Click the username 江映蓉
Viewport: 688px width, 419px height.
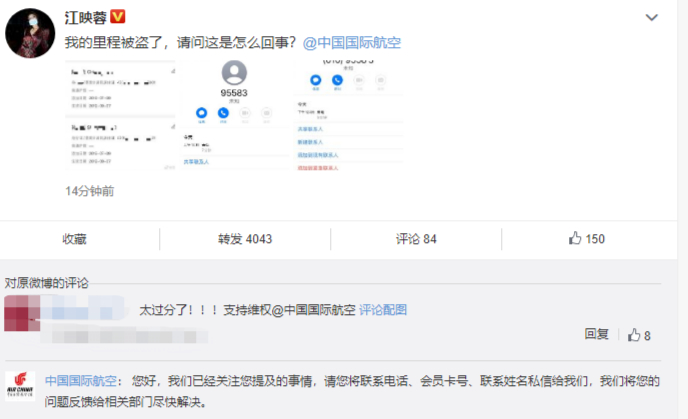pyautogui.click(x=86, y=18)
